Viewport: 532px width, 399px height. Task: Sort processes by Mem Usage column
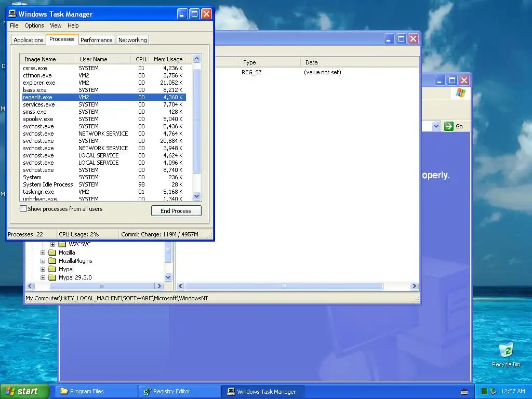click(x=168, y=59)
